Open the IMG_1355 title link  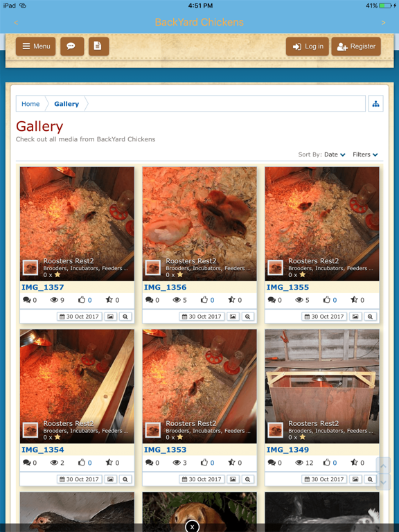tap(287, 287)
